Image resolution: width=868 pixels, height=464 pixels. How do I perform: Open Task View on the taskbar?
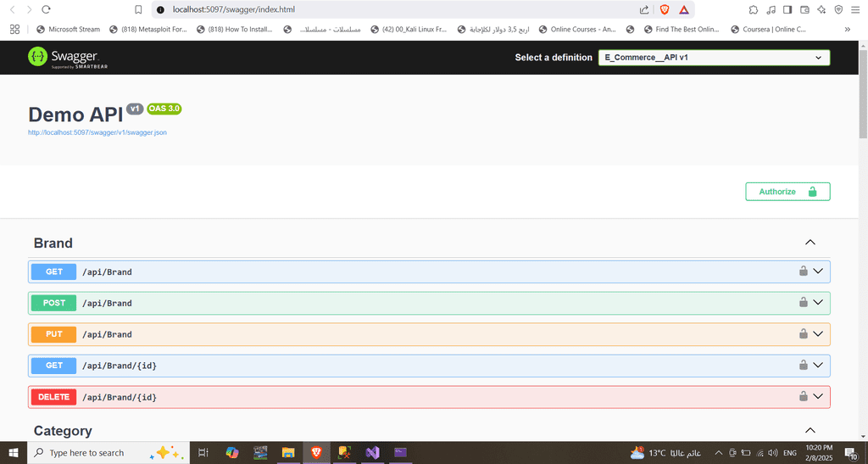click(203, 453)
